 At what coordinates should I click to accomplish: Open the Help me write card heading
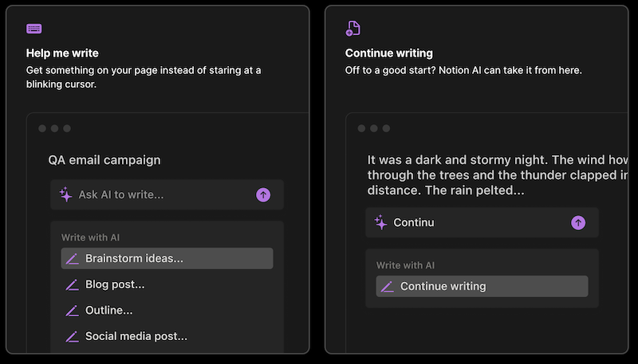tap(62, 53)
